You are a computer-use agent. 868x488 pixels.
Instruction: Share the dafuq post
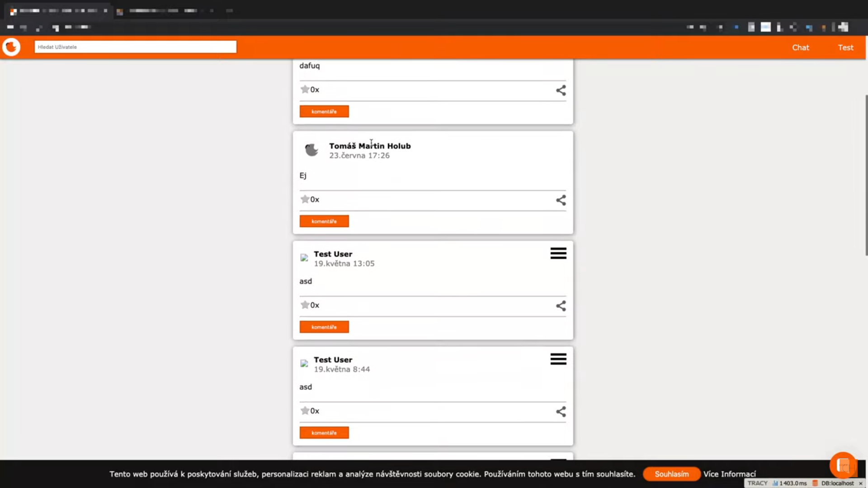coord(561,90)
